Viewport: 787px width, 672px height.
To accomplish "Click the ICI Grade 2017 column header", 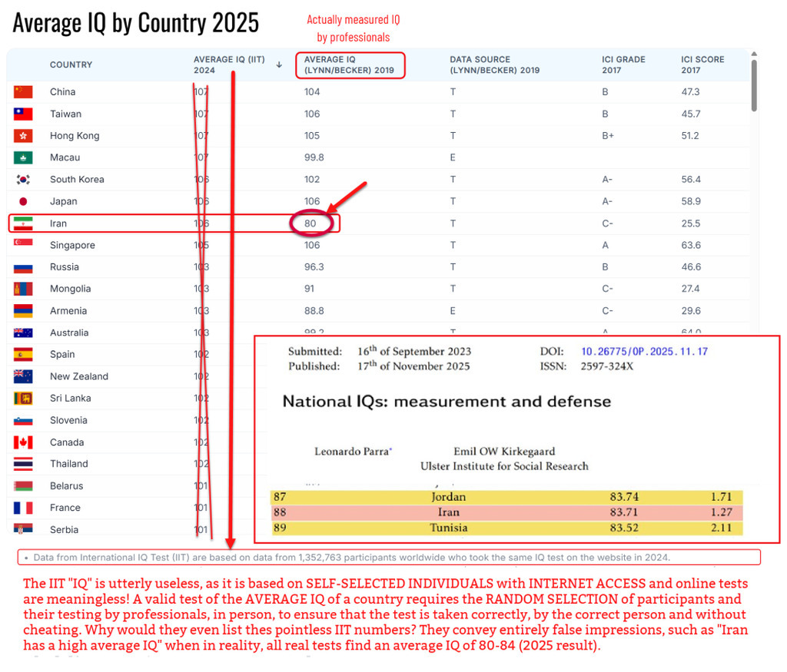I will coord(623,65).
